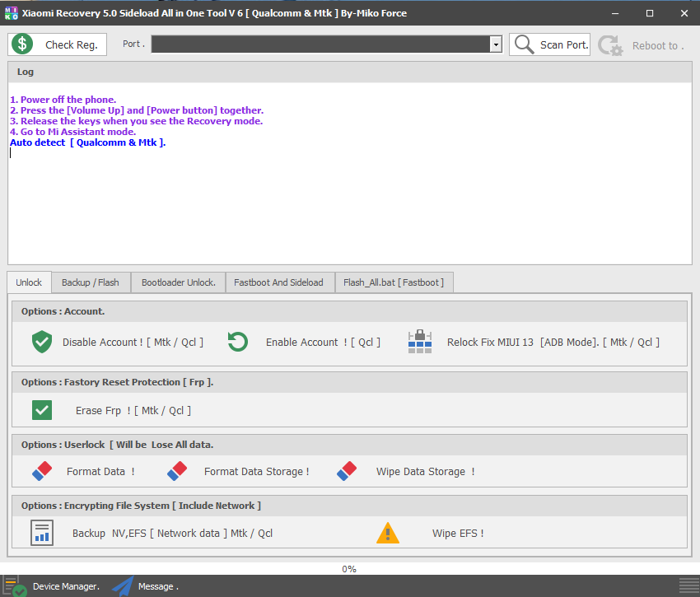Open Message from the status bar
This screenshot has height=597, width=700.
158,586
